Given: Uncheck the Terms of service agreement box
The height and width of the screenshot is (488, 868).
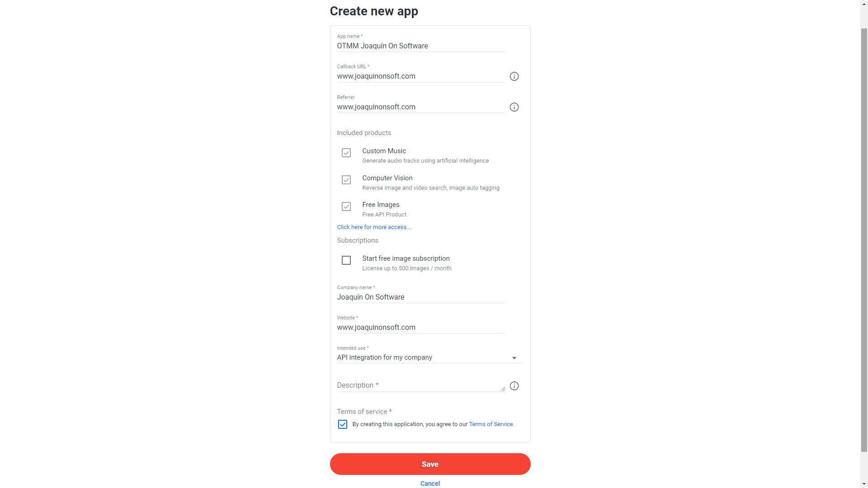Looking at the screenshot, I should pos(342,424).
